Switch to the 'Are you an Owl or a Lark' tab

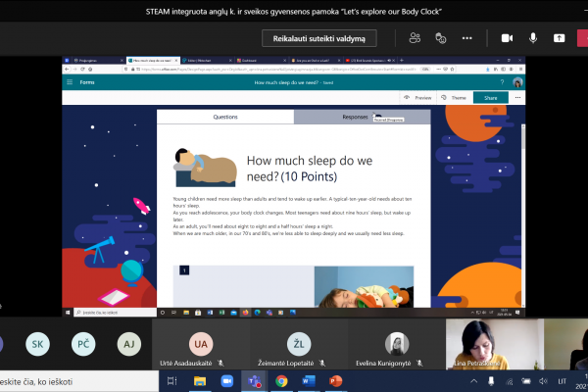click(316, 60)
